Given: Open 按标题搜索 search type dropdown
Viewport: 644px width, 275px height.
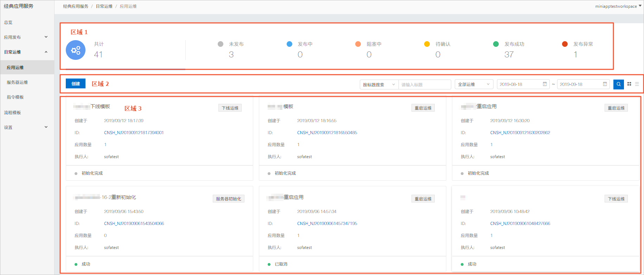Looking at the screenshot, I should (x=379, y=85).
